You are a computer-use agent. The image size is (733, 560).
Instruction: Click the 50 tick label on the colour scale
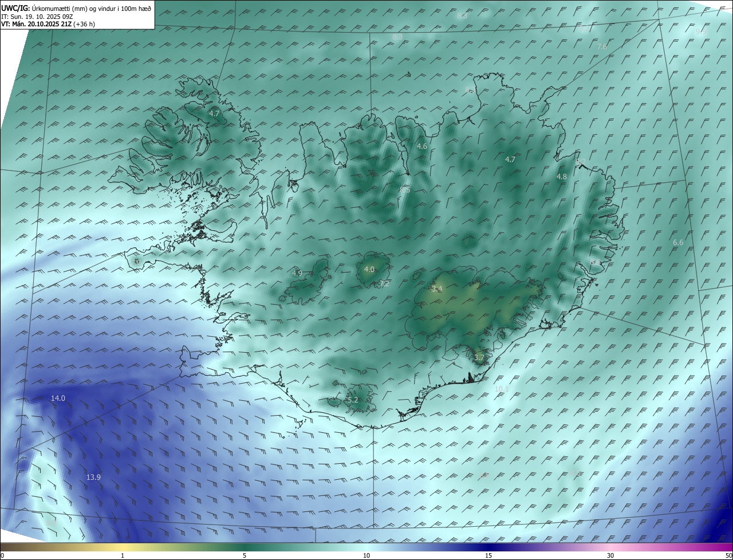[728, 555]
